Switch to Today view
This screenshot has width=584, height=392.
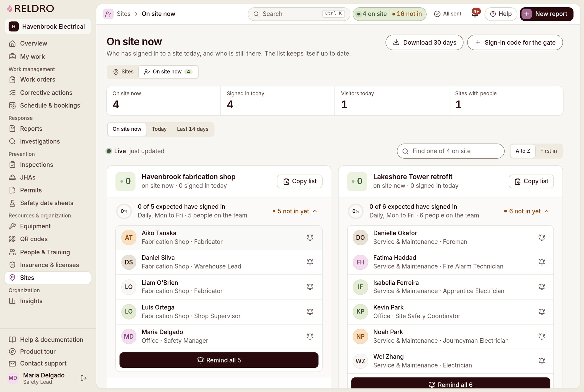[159, 129]
